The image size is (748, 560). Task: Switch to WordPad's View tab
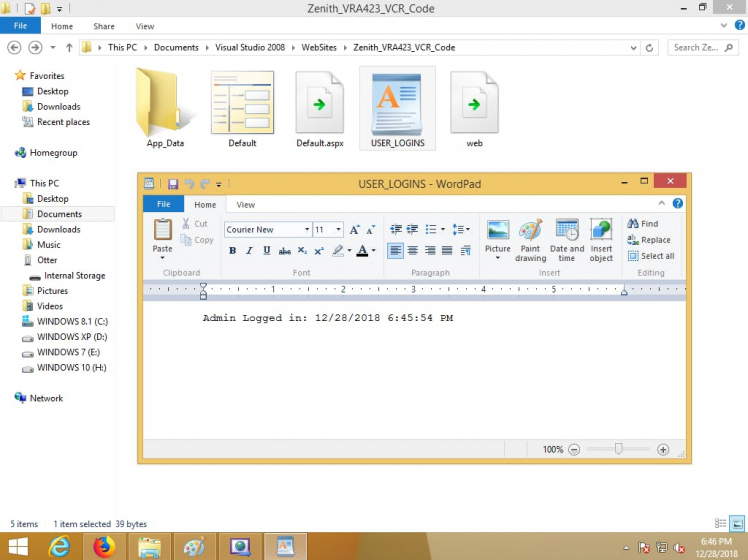pyautogui.click(x=245, y=205)
